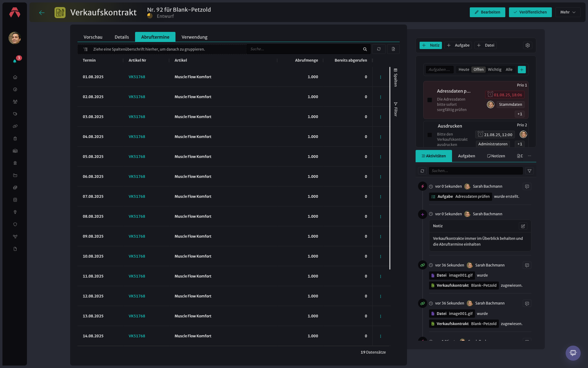
Task: Expand the Mehr dropdown menu
Action: [x=568, y=12]
